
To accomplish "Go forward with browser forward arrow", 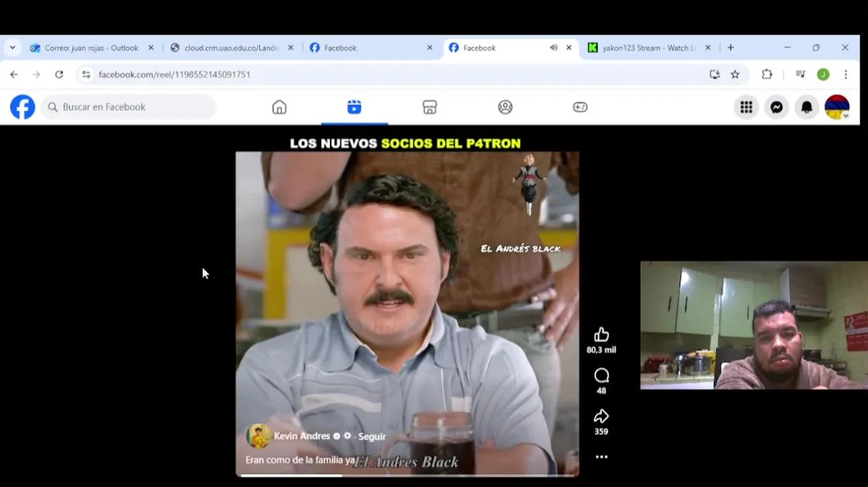I will 37,74.
